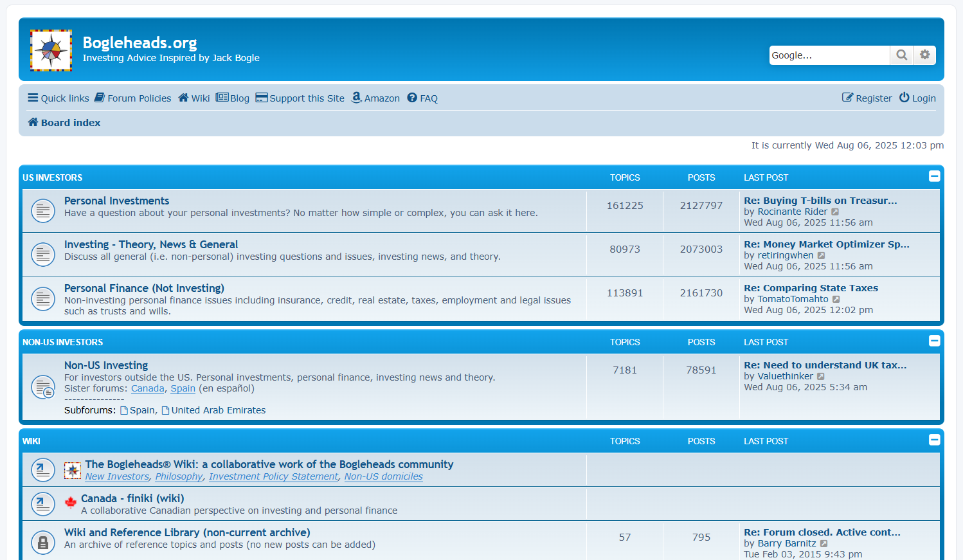Screen dimensions: 963x560
Task: Open Support this Site link
Action: point(300,98)
